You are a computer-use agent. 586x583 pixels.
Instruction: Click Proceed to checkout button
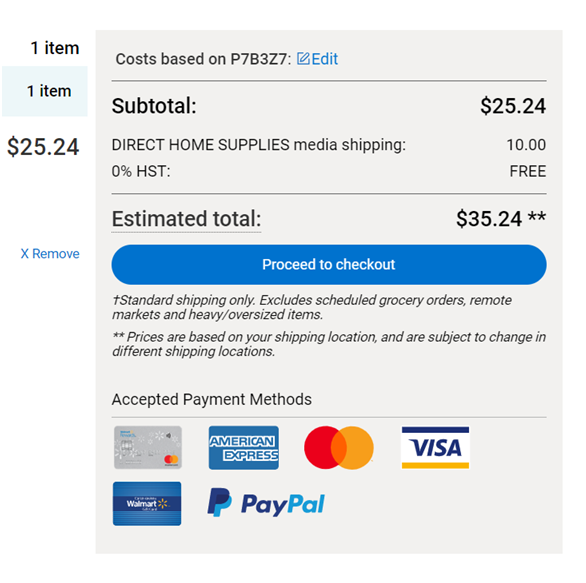click(x=329, y=265)
